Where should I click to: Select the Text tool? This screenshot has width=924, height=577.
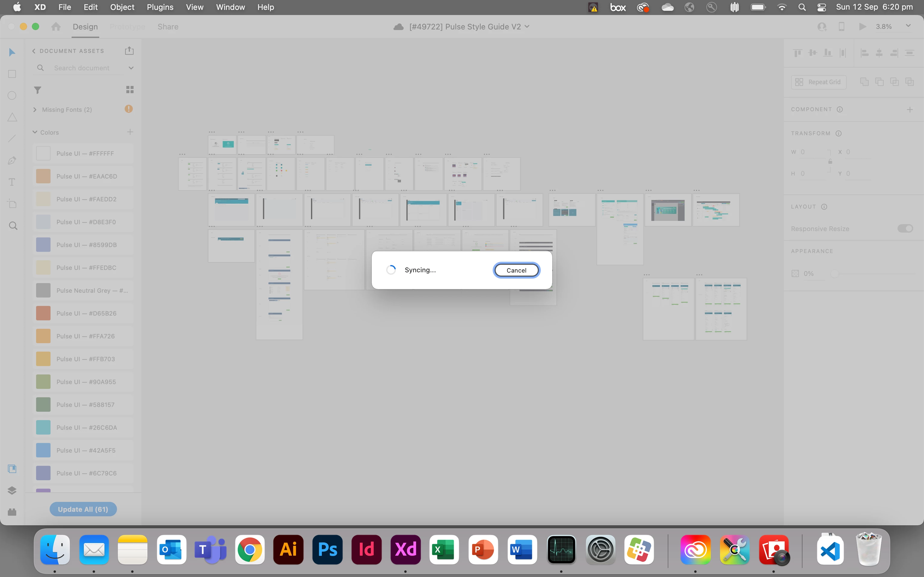(12, 182)
